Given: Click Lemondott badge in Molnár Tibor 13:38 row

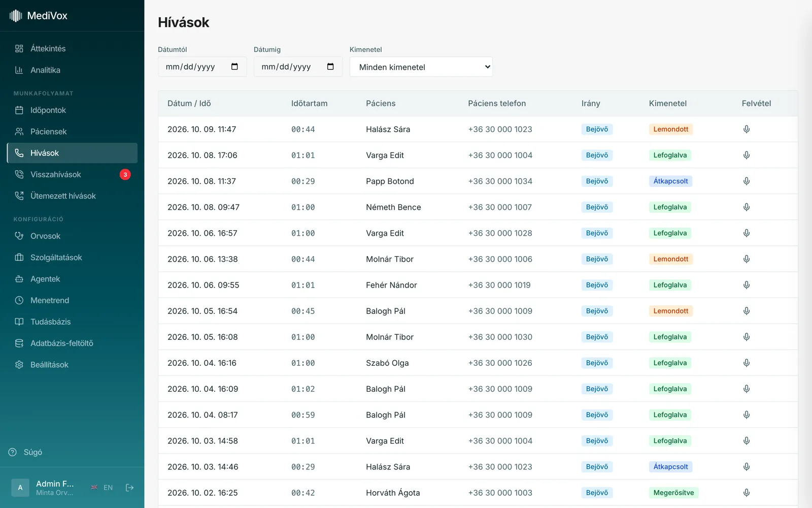Looking at the screenshot, I should (x=670, y=259).
